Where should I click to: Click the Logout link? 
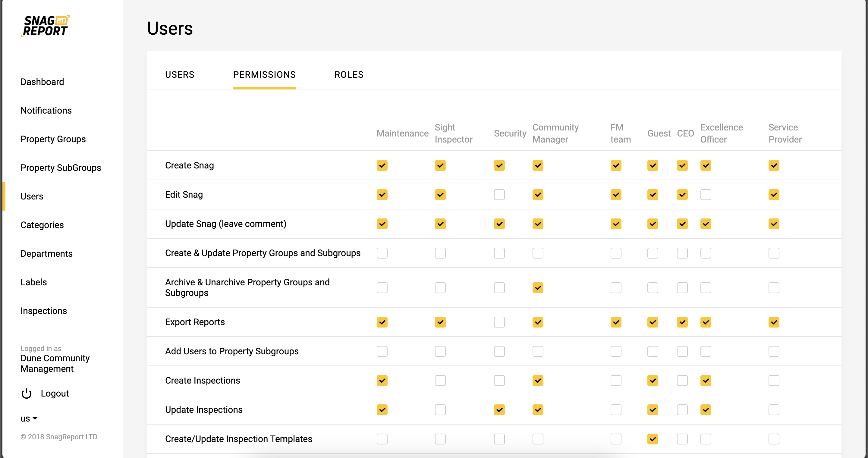click(x=55, y=393)
